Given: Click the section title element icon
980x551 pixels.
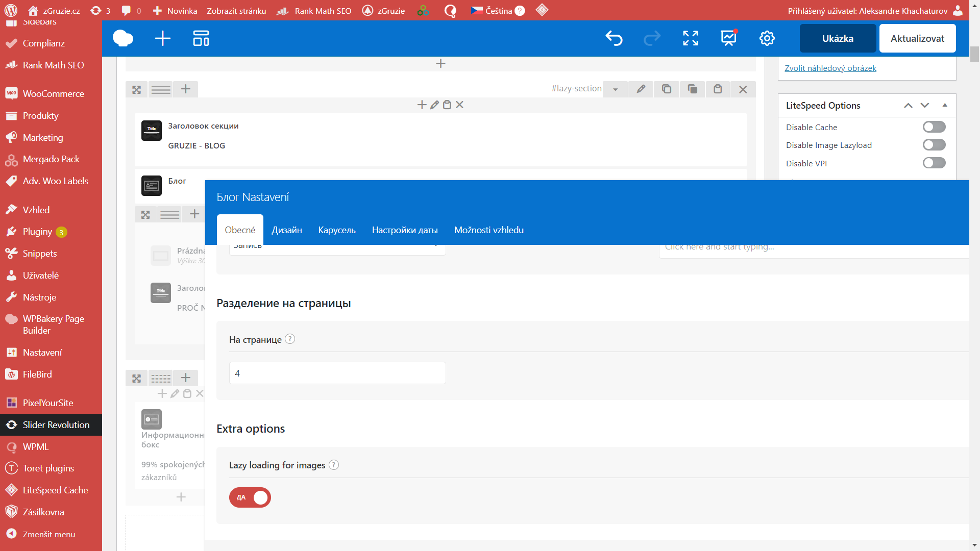Looking at the screenshot, I should point(152,131).
